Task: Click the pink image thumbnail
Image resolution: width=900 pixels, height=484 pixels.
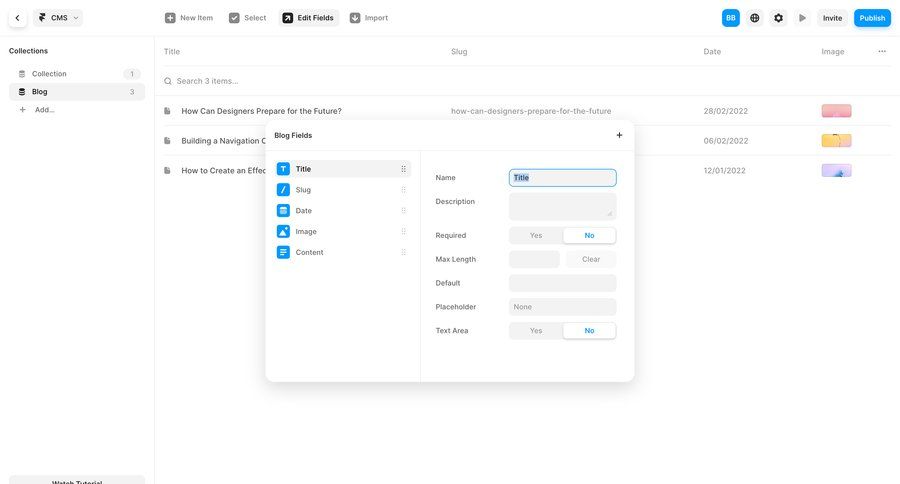Action: click(x=836, y=111)
